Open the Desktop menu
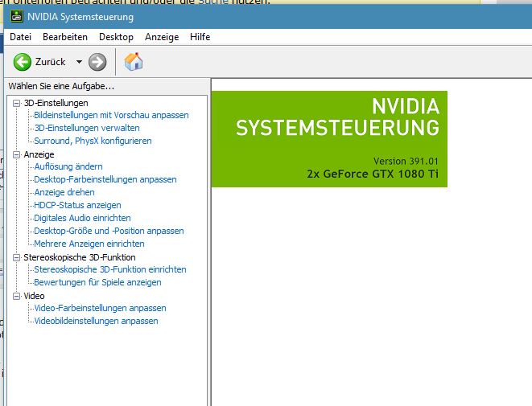The image size is (532, 406). 116,37
